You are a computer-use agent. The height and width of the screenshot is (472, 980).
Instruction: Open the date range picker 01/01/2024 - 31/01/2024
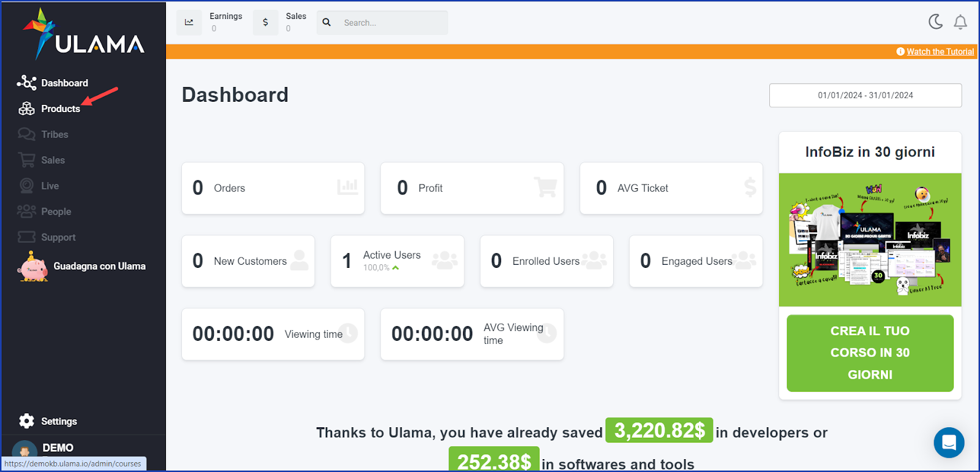(865, 95)
